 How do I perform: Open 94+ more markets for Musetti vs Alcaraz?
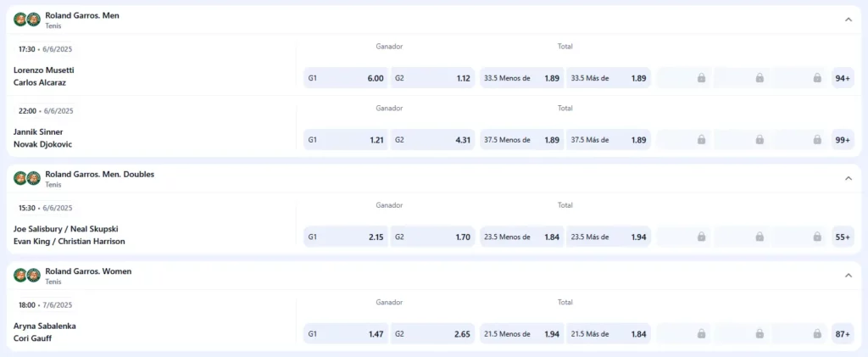click(x=843, y=78)
